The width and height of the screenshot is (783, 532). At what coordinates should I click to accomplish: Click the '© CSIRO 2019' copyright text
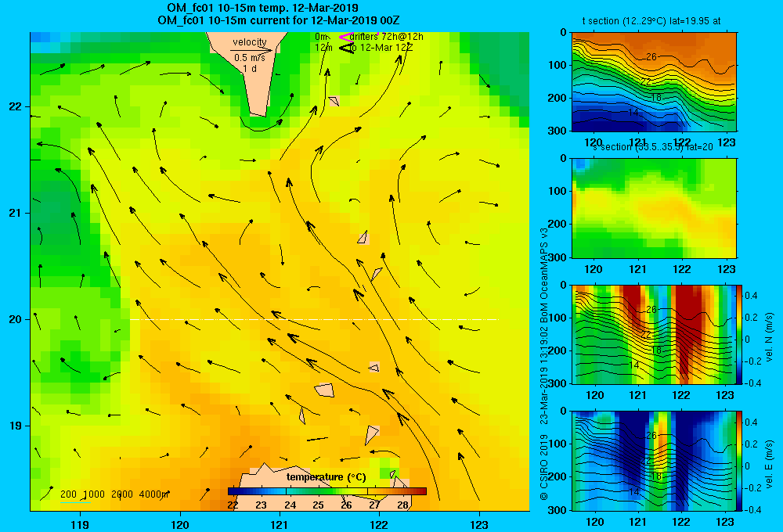tap(544, 467)
